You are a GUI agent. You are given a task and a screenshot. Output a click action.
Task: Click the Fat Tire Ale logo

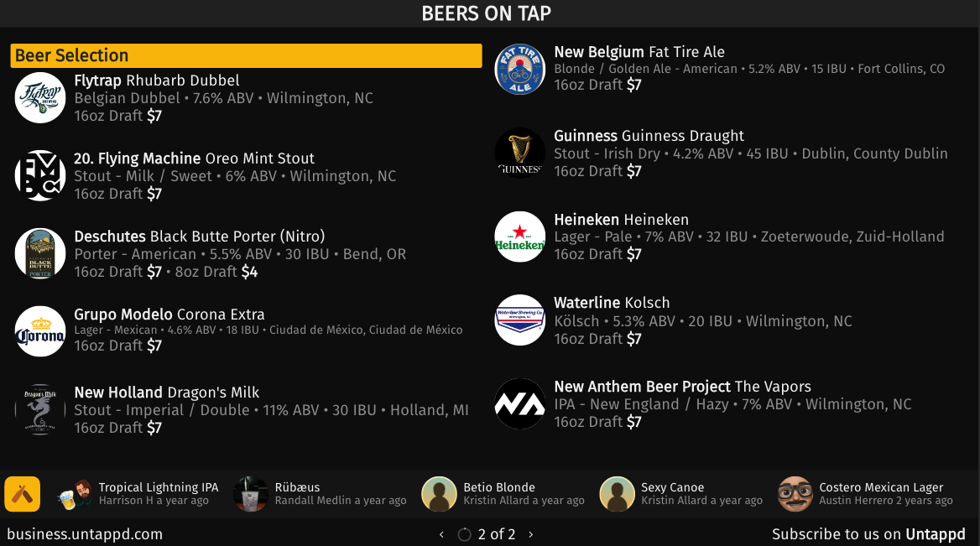pos(520,70)
